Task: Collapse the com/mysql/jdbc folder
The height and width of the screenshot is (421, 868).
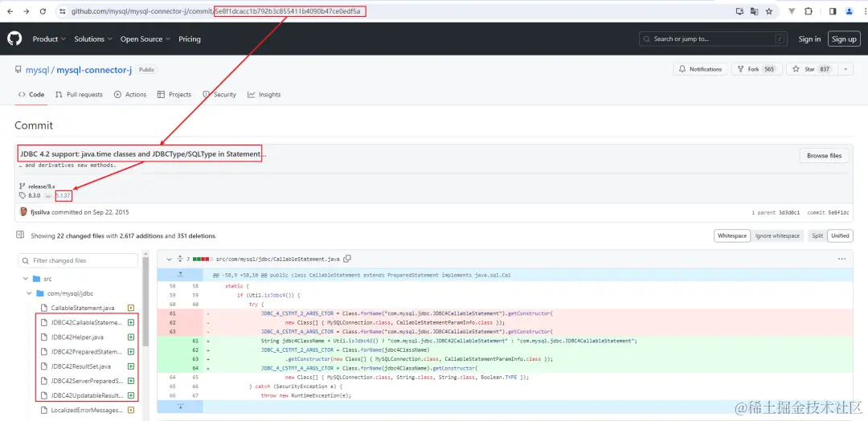Action: (30, 293)
